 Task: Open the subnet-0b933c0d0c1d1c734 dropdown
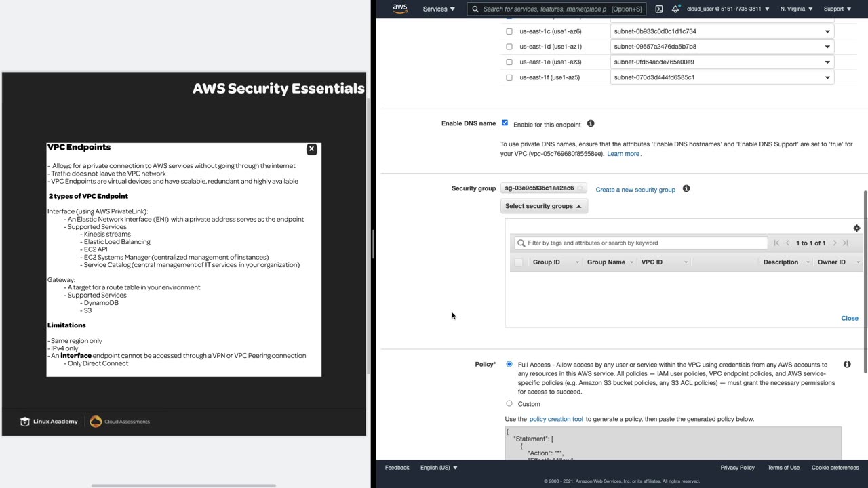[722, 31]
